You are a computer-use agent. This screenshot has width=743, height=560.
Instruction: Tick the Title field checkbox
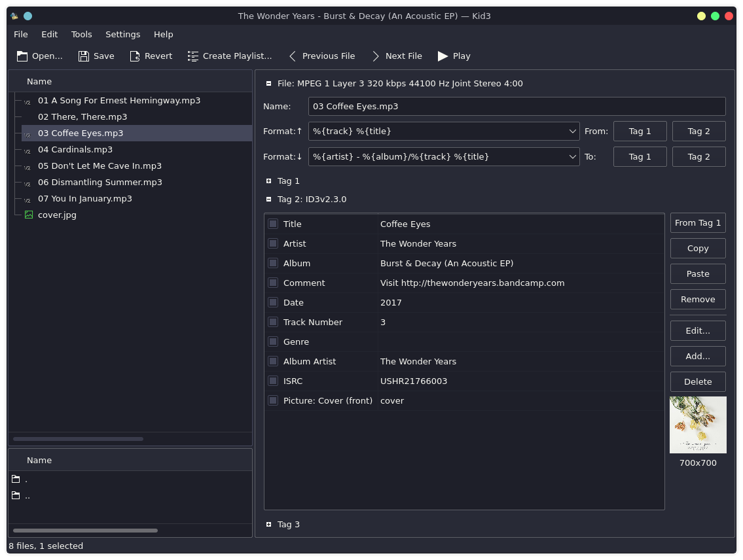[x=273, y=224]
